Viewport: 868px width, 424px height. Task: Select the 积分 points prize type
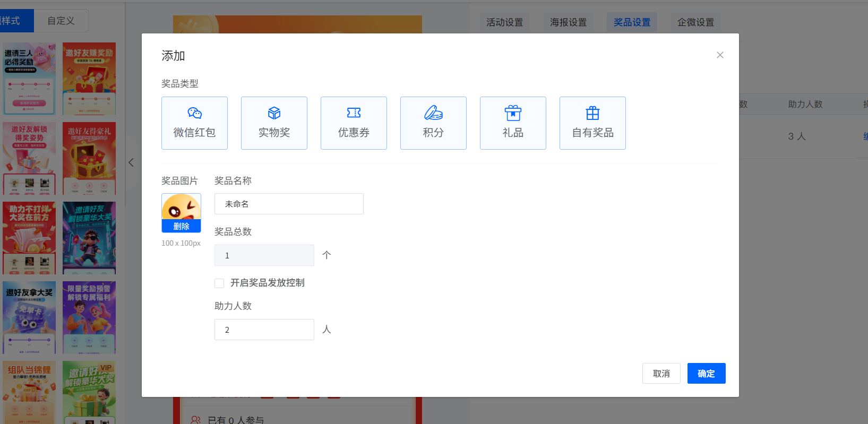click(x=433, y=123)
